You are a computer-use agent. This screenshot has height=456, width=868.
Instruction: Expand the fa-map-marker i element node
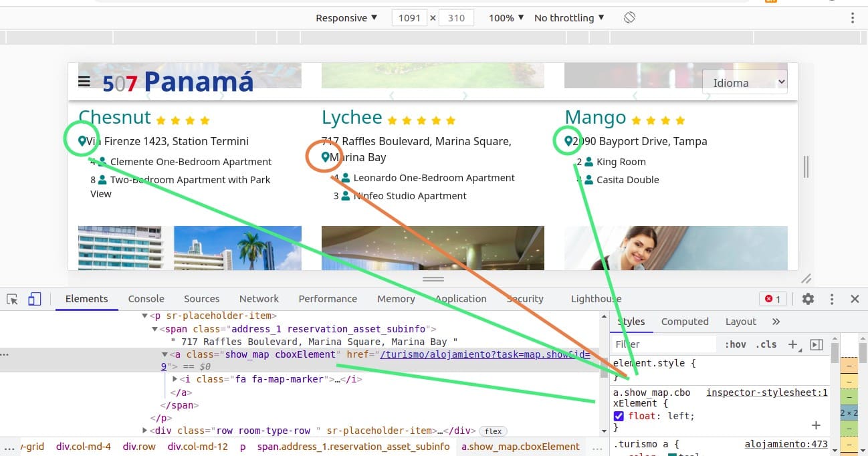click(x=175, y=379)
